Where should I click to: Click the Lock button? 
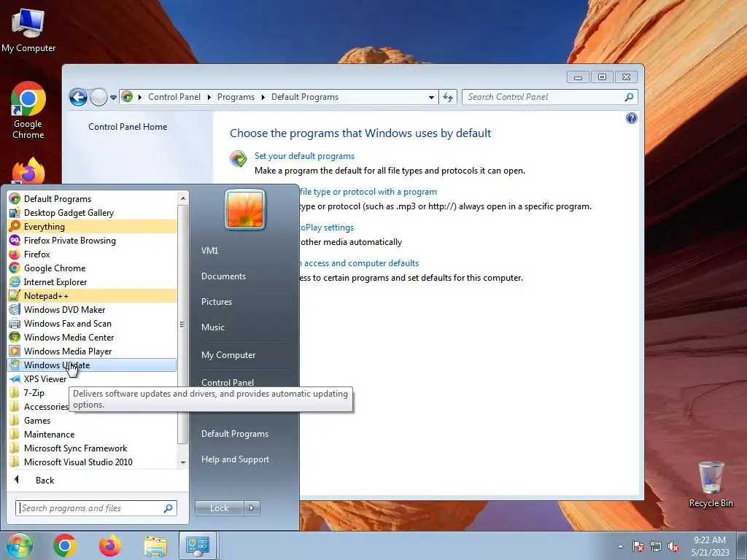coord(219,508)
